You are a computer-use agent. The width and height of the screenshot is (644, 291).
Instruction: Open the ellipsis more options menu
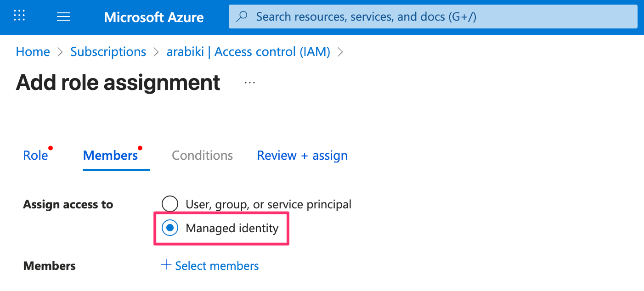[x=249, y=83]
